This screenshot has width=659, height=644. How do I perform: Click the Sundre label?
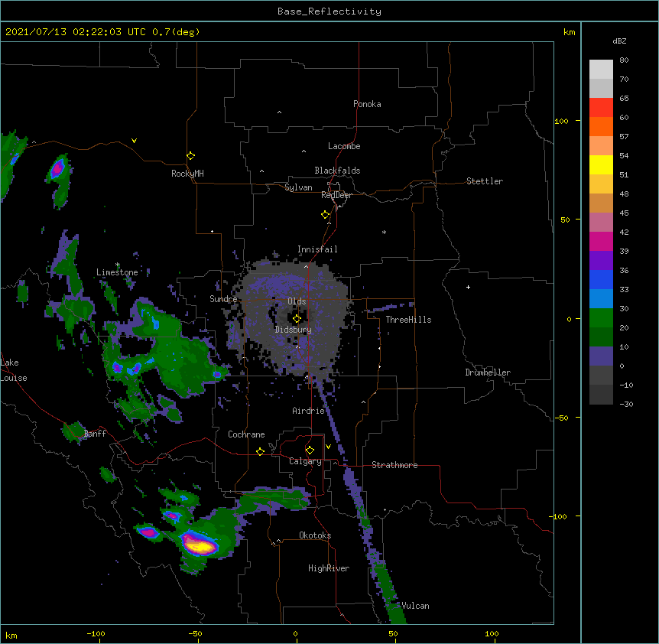(x=223, y=299)
